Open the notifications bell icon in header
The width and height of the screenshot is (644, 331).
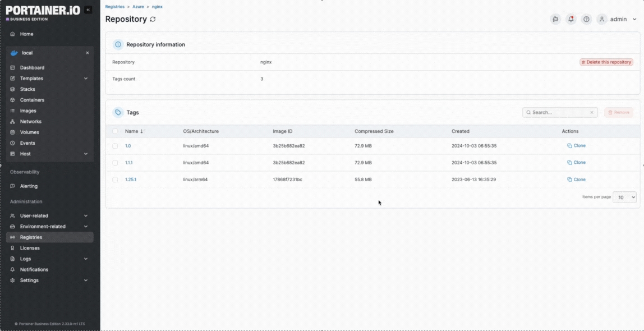(x=571, y=19)
